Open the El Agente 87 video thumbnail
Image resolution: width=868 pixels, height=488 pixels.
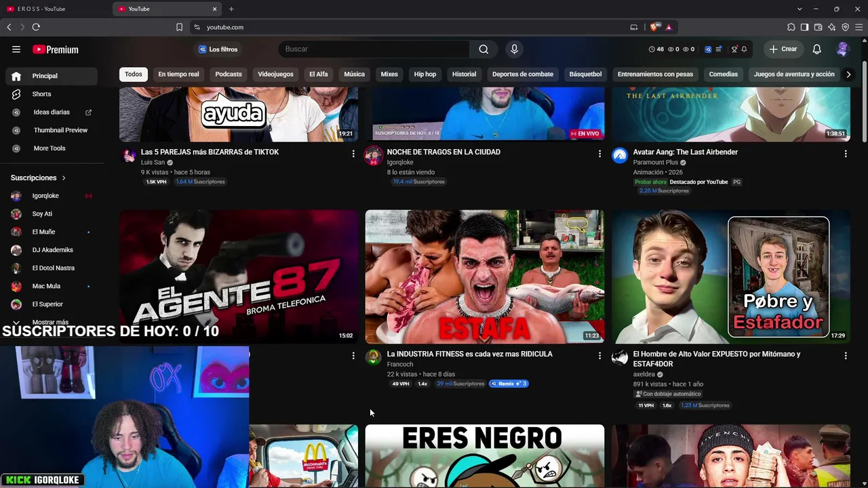pos(239,277)
